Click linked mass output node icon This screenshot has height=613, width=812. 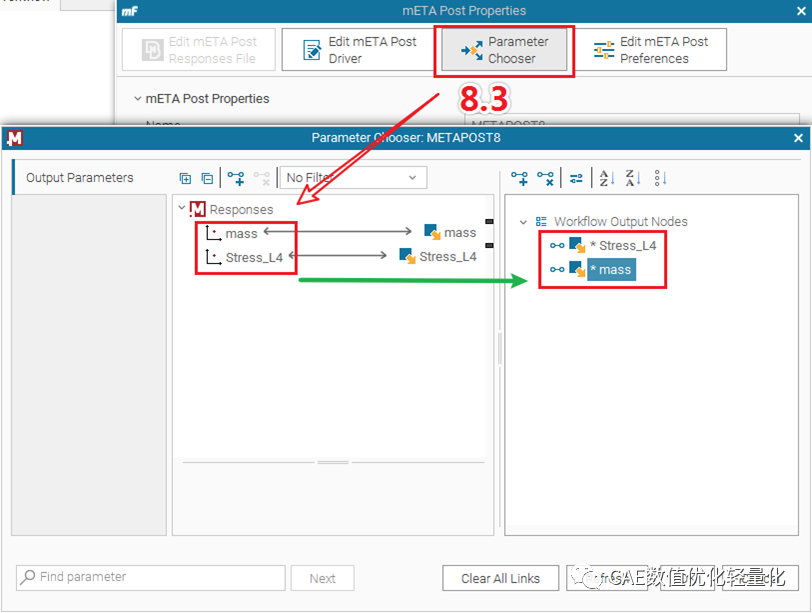432,232
